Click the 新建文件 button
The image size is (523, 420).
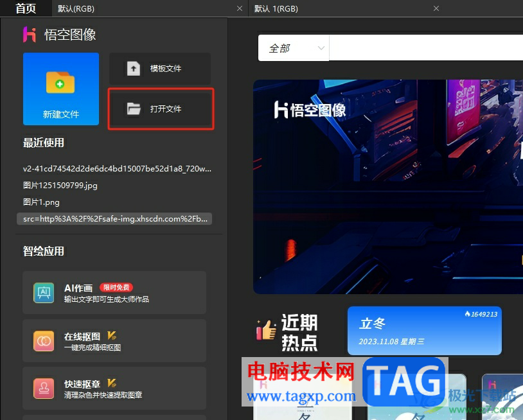point(61,89)
